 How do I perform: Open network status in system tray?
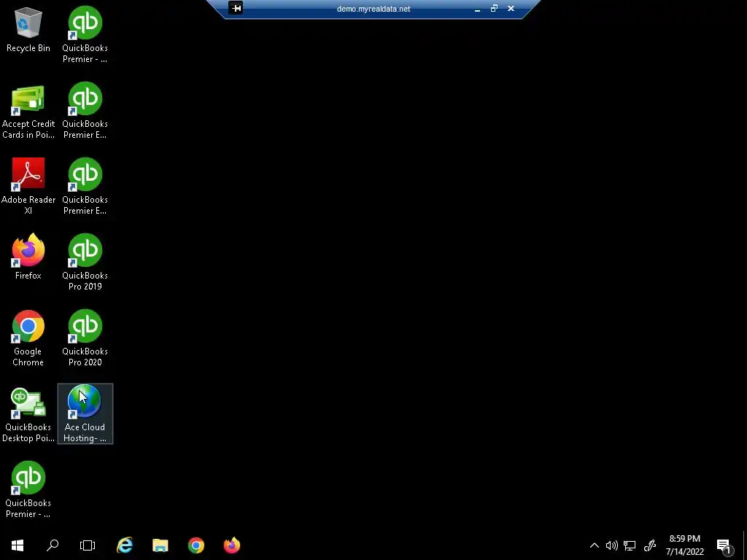click(630, 545)
